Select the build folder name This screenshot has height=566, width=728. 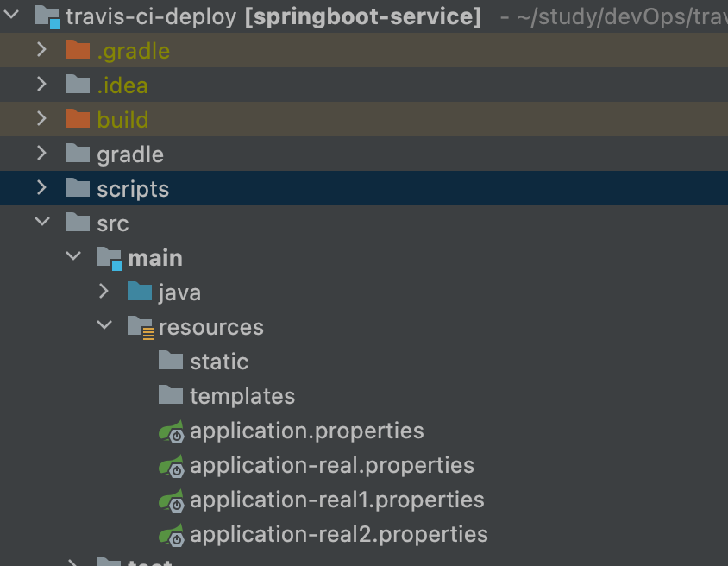pyautogui.click(x=122, y=119)
